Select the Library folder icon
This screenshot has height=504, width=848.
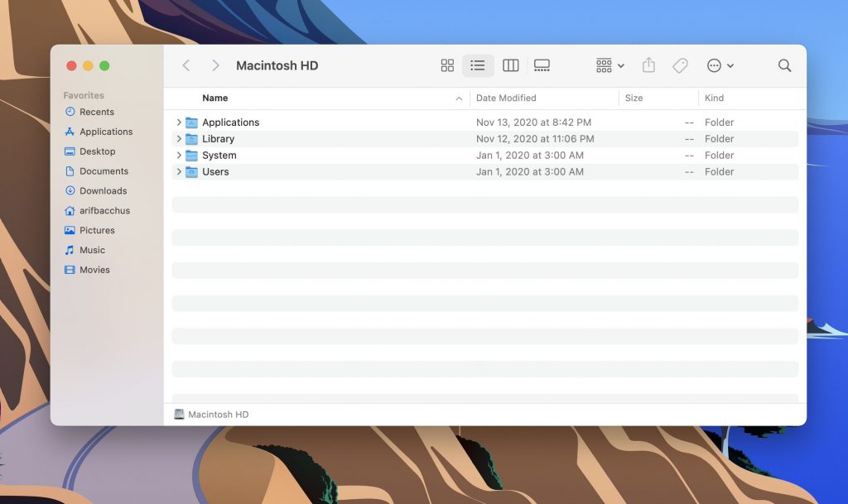pos(191,139)
